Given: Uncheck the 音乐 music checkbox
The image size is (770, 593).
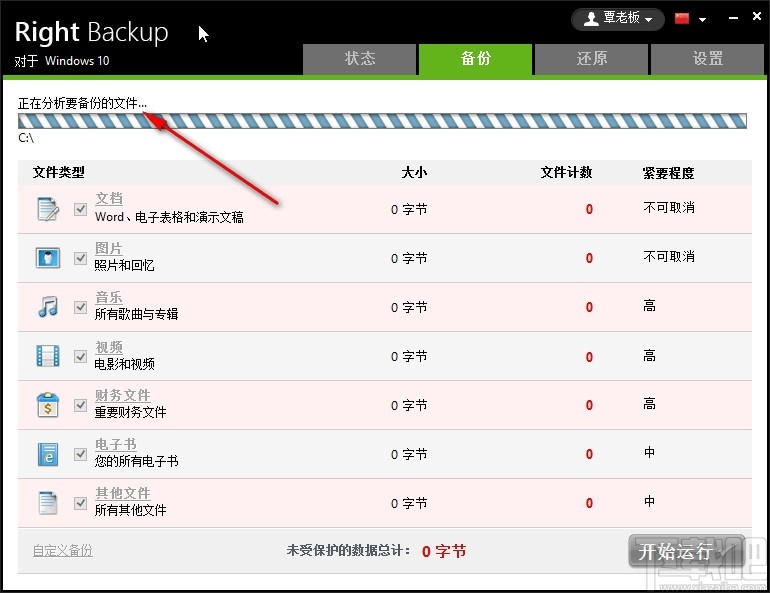Looking at the screenshot, I should click(81, 307).
